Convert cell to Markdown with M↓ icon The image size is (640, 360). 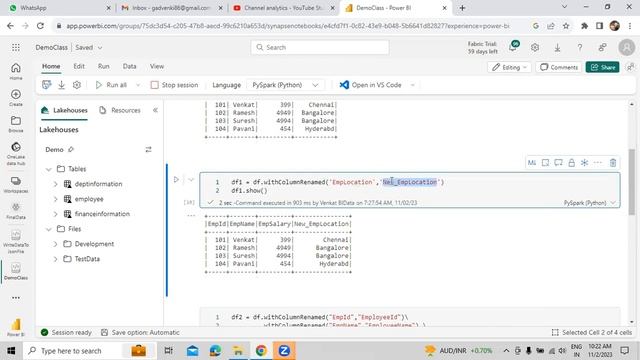point(531,162)
